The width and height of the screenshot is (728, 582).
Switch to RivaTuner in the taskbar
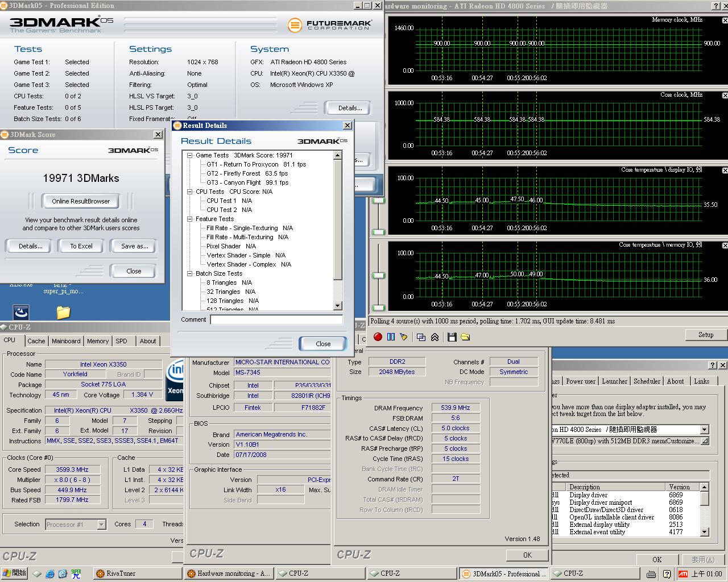pyautogui.click(x=136, y=573)
